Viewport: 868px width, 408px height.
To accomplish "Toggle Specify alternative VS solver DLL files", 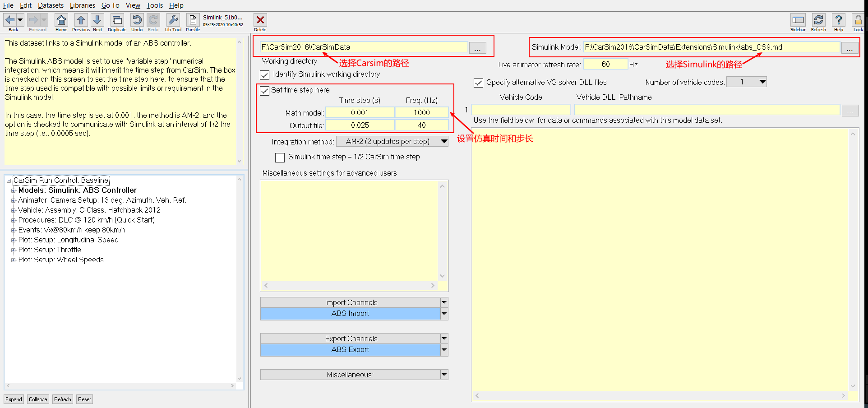I will point(479,83).
